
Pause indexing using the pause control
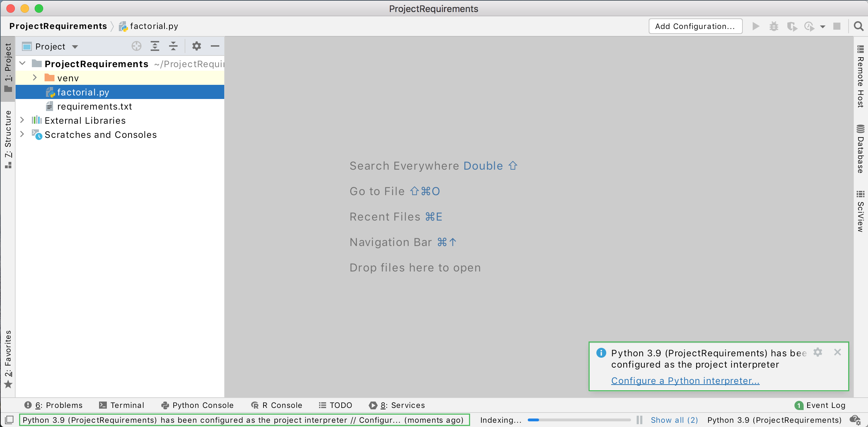click(x=639, y=420)
